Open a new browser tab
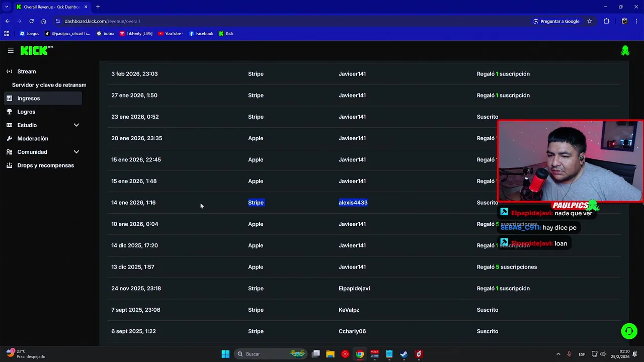Image resolution: width=644 pixels, height=362 pixels. [98, 7]
